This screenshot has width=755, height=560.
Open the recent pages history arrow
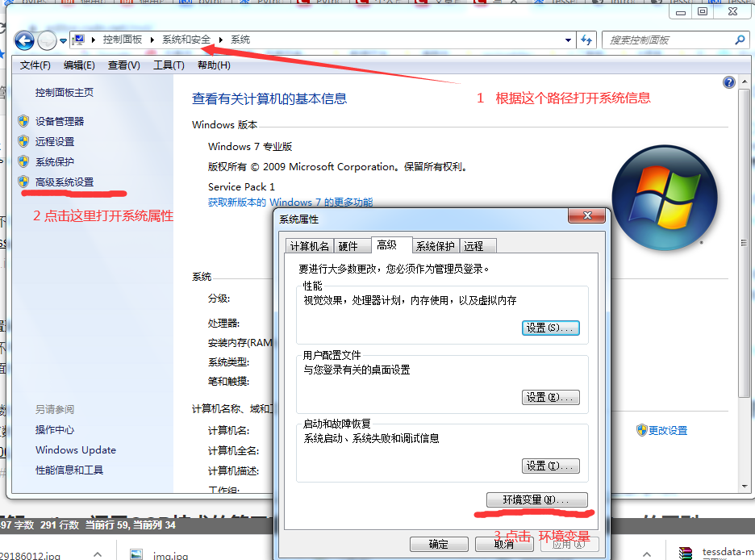63,41
